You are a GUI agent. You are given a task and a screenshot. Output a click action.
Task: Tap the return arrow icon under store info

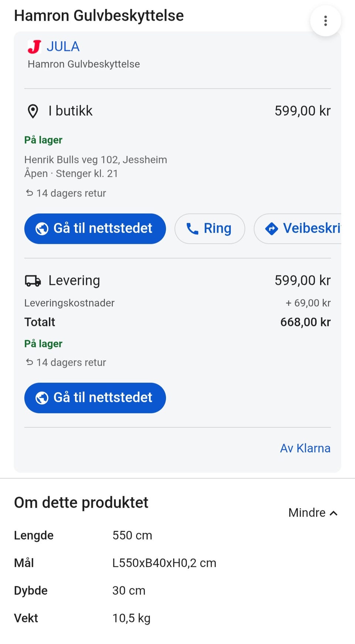pos(30,193)
